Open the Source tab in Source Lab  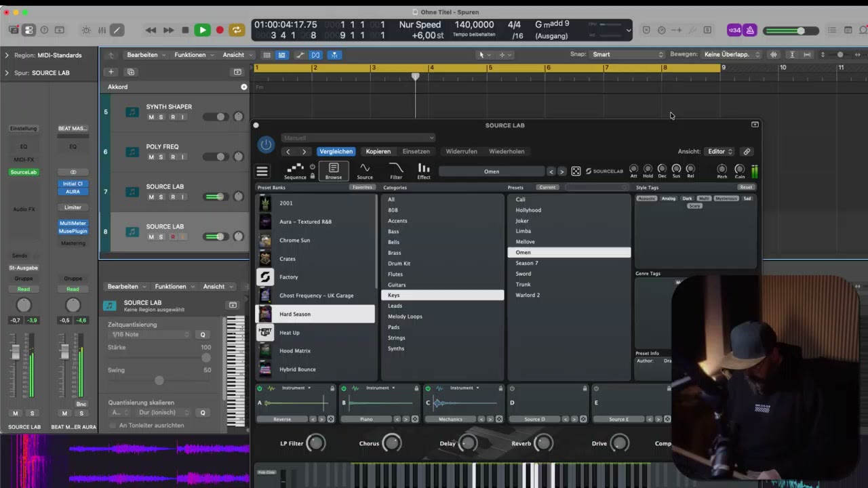(x=365, y=171)
